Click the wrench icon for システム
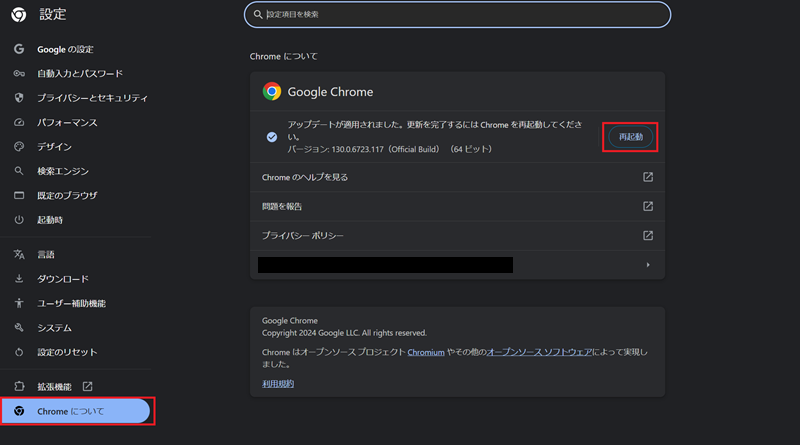This screenshot has width=800, height=445. point(19,328)
